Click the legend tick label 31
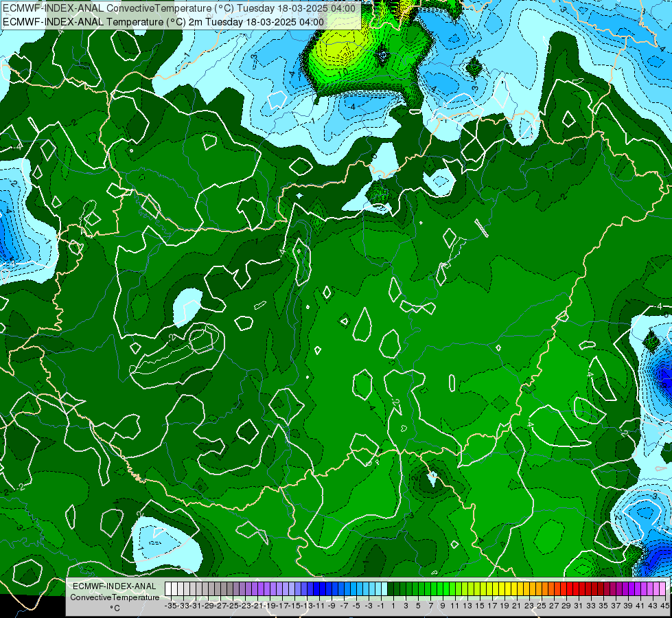 click(x=578, y=606)
